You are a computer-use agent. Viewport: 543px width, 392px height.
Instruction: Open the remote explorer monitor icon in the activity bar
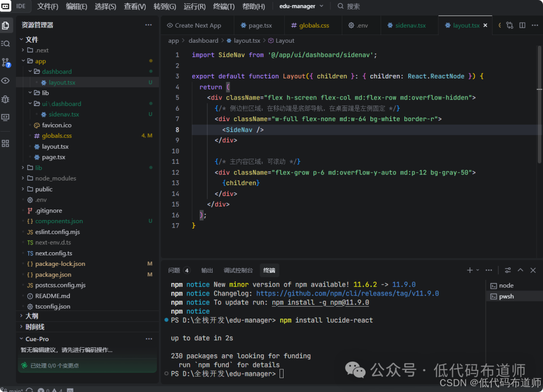coord(6,117)
